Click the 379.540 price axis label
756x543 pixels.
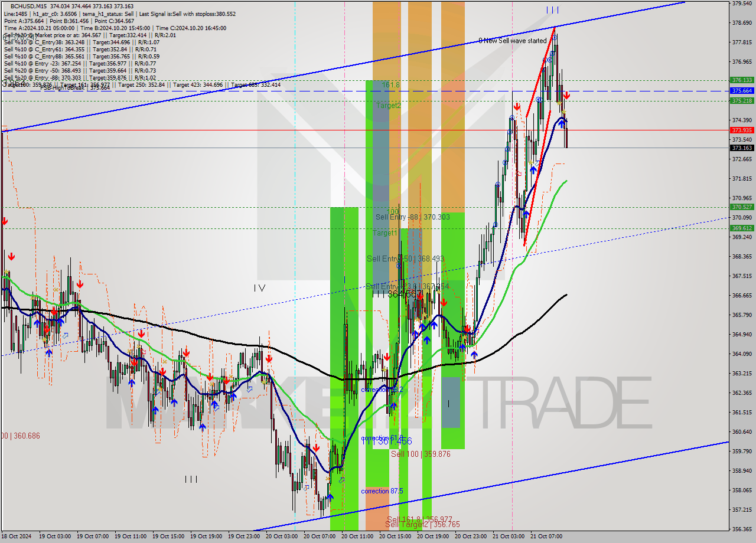point(742,4)
